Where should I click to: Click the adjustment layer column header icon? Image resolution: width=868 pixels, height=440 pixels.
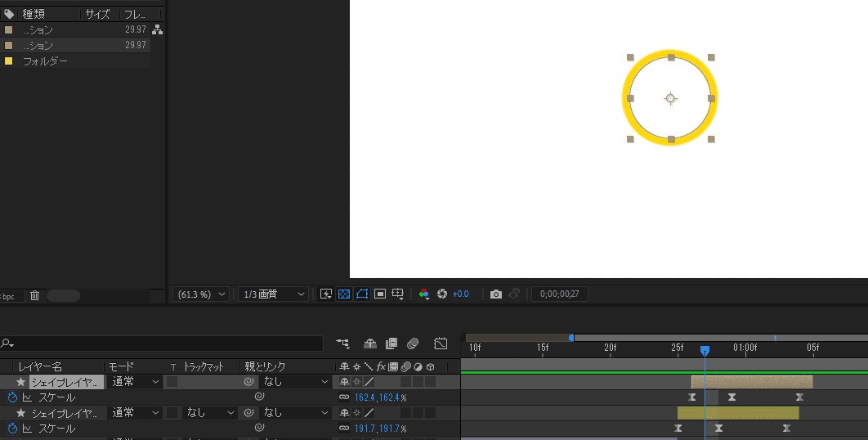pos(418,367)
